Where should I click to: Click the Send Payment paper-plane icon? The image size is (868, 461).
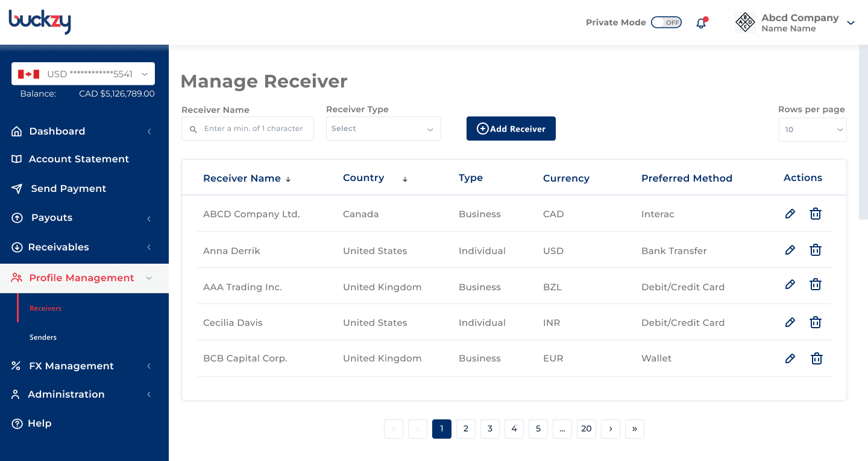[x=17, y=188]
